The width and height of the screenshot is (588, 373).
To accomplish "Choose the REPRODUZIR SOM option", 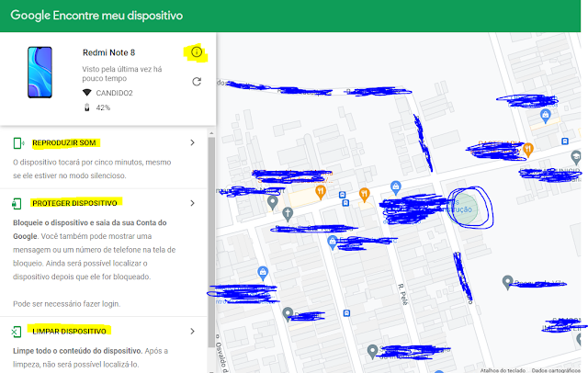I will [64, 142].
